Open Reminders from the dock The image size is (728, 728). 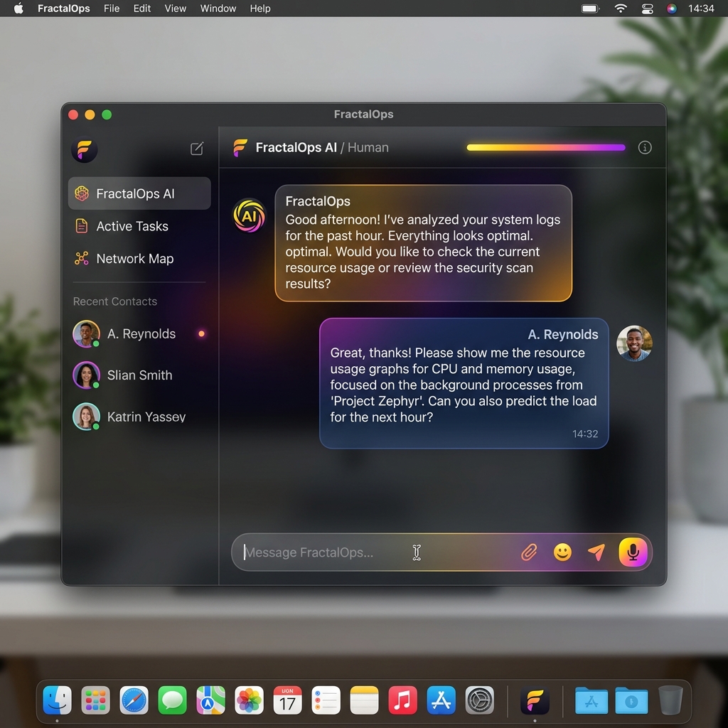[x=326, y=700]
